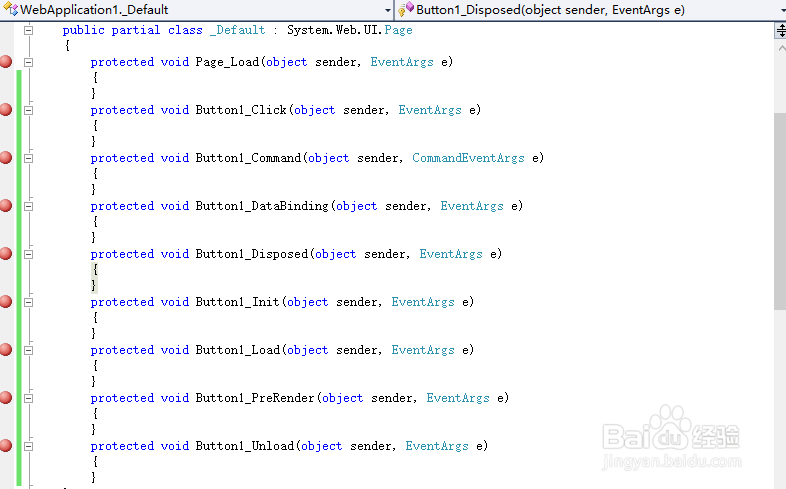
Task: Toggle breakpoint on Button1_Load line
Action: 6,350
